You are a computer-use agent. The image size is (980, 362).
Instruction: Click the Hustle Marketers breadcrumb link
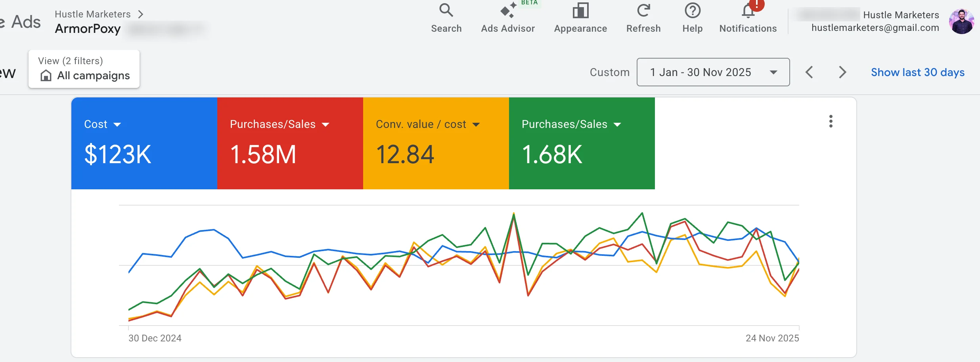click(x=93, y=14)
